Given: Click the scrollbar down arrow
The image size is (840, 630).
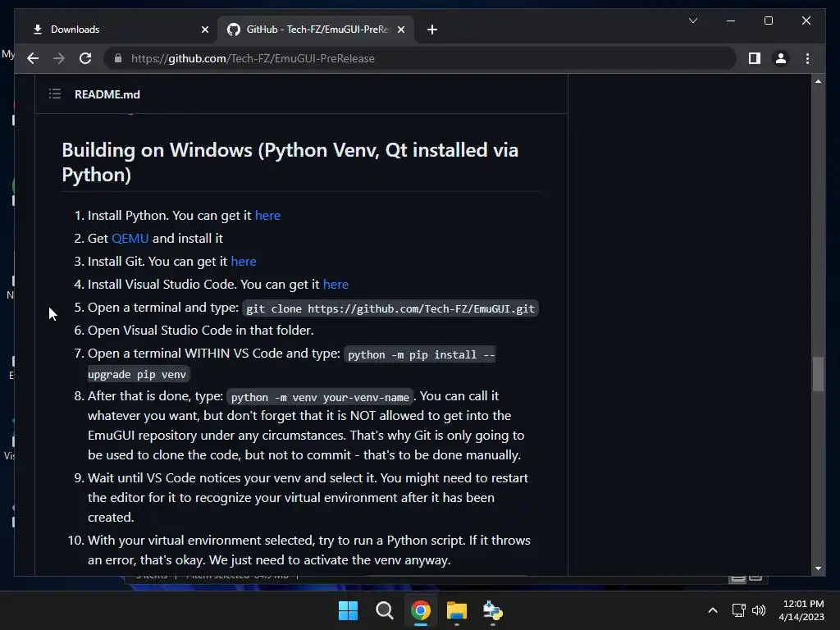Looking at the screenshot, I should point(818,568).
